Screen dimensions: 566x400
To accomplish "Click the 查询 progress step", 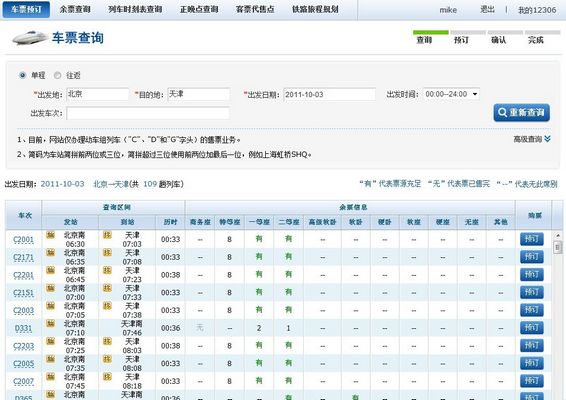I will 424,40.
